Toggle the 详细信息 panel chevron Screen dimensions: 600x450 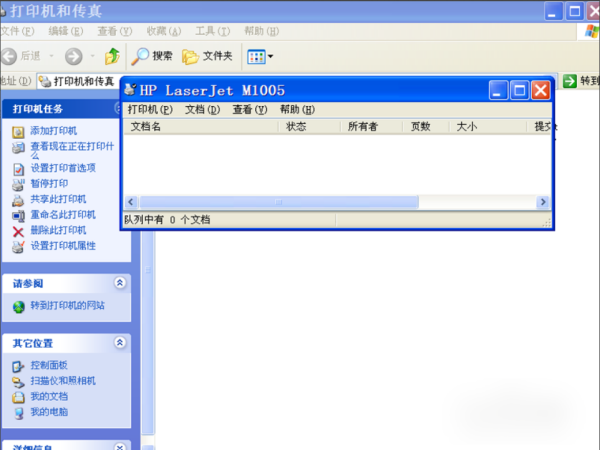tap(119, 447)
